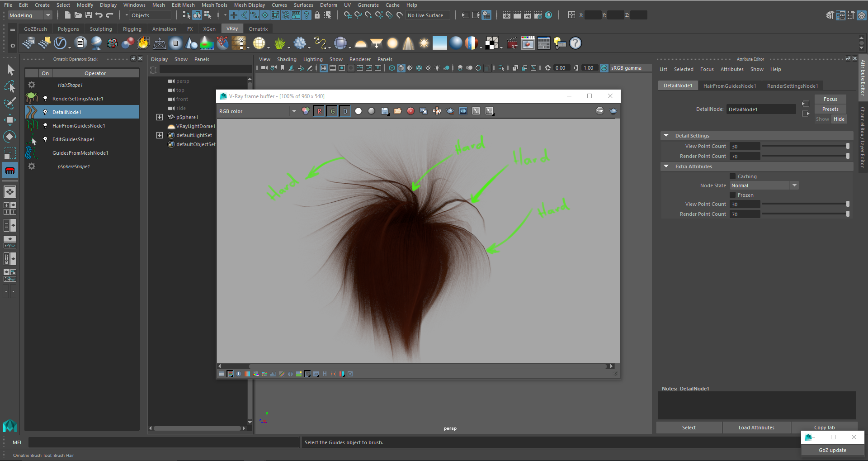Collapse the Detail Settings section
Screen dimensions: 868x461
tap(666, 136)
